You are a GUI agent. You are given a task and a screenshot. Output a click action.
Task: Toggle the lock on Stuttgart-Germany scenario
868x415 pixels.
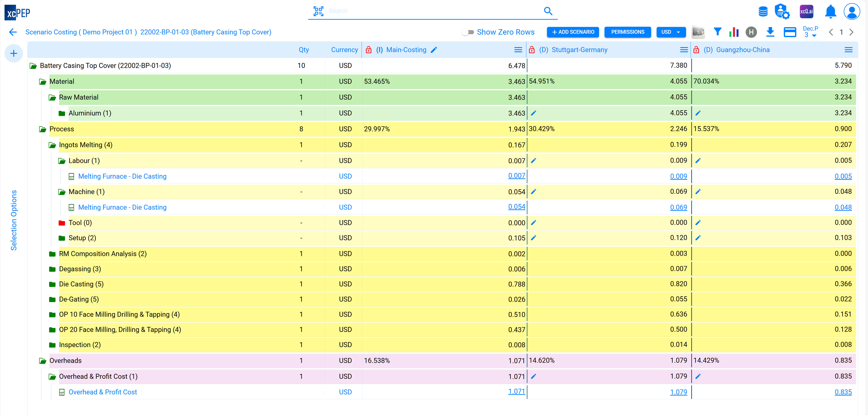(532, 50)
